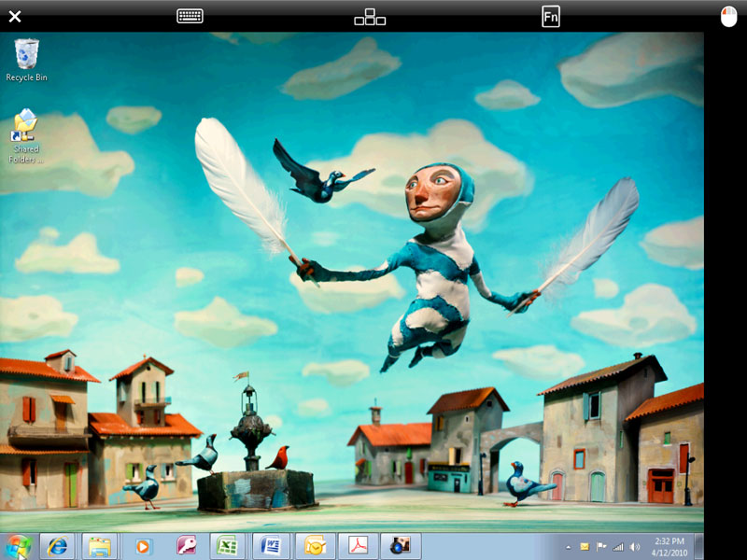Open the arrow keys pad icon
Viewport: 747px width, 560px height.
(x=370, y=17)
